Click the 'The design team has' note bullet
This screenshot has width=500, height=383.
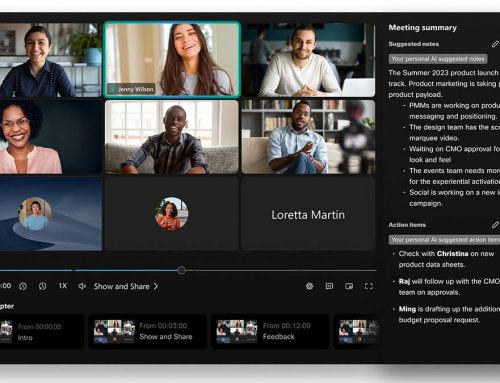455,132
